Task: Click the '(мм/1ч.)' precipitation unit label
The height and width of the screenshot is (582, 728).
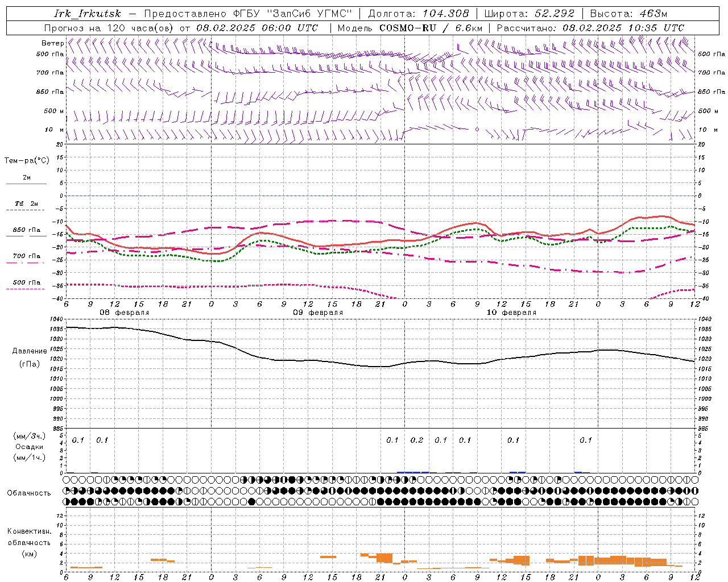Action: click(x=29, y=458)
